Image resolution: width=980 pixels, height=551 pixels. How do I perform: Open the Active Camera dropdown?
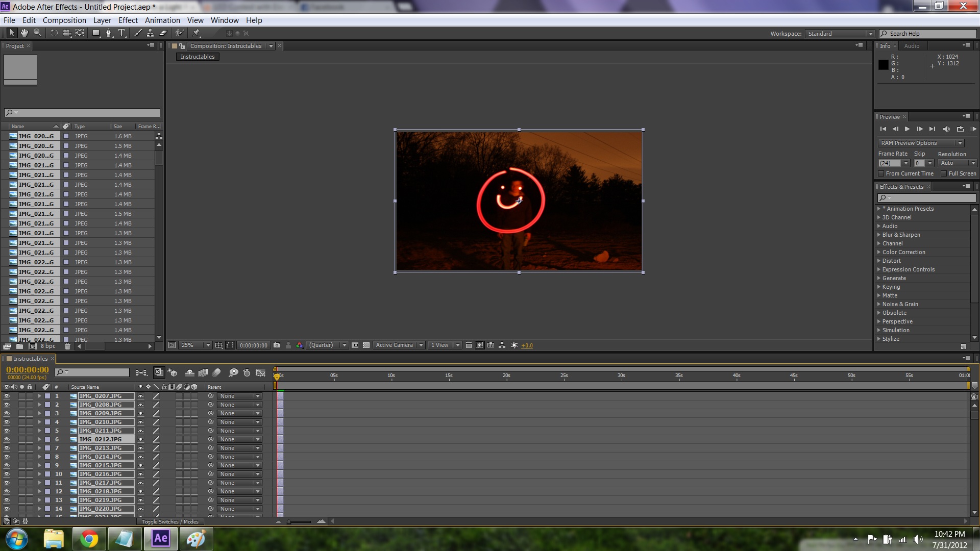399,345
